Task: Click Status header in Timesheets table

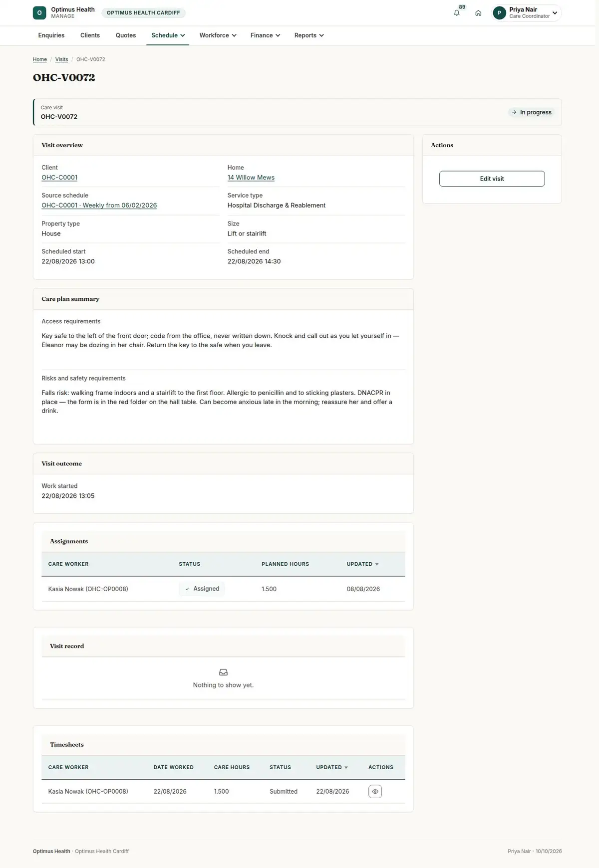Action: pos(280,767)
